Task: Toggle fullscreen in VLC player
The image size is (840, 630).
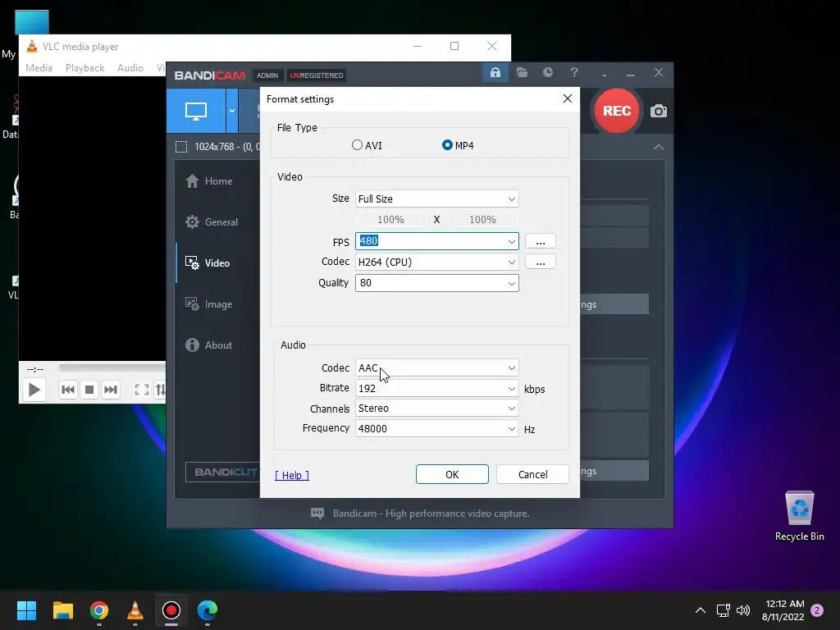Action: 141,390
